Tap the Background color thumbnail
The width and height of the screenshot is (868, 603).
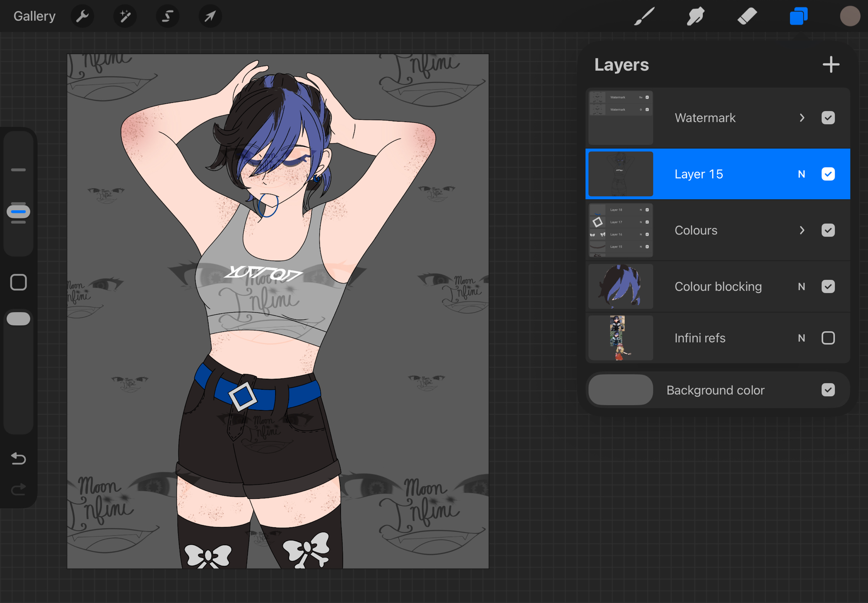point(620,390)
